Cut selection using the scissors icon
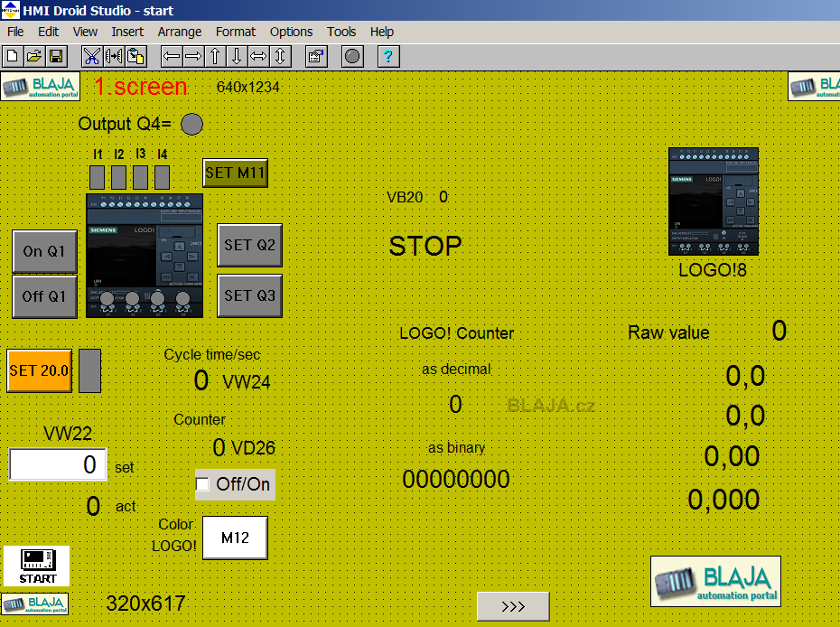This screenshot has height=627, width=840. click(x=91, y=56)
